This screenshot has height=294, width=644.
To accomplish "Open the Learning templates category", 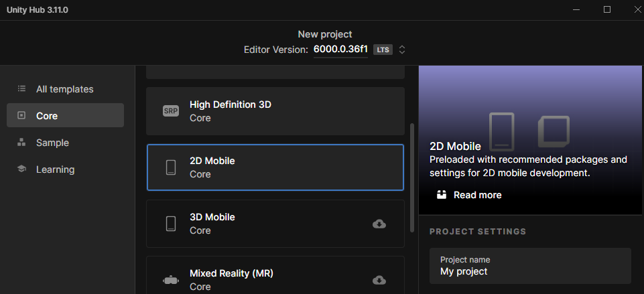I will click(x=65, y=169).
